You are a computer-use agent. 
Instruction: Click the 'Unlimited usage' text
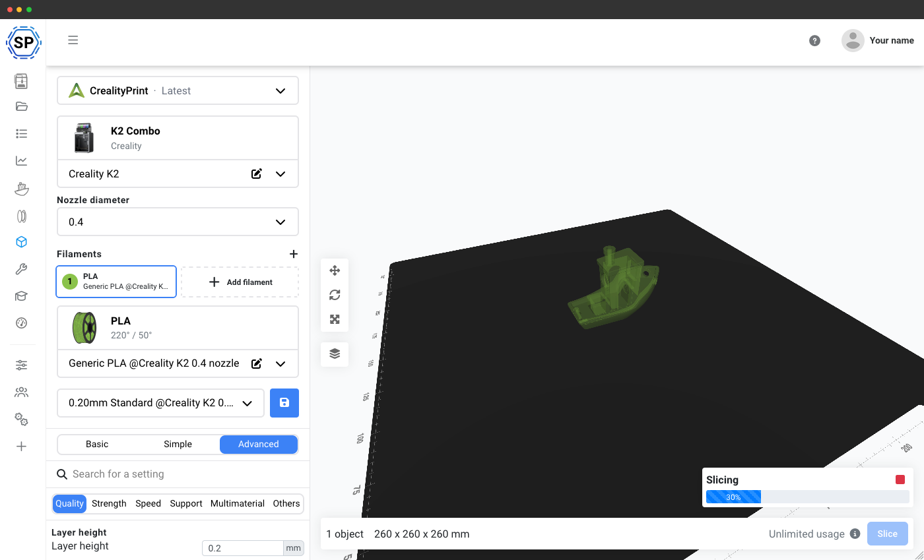tap(807, 534)
